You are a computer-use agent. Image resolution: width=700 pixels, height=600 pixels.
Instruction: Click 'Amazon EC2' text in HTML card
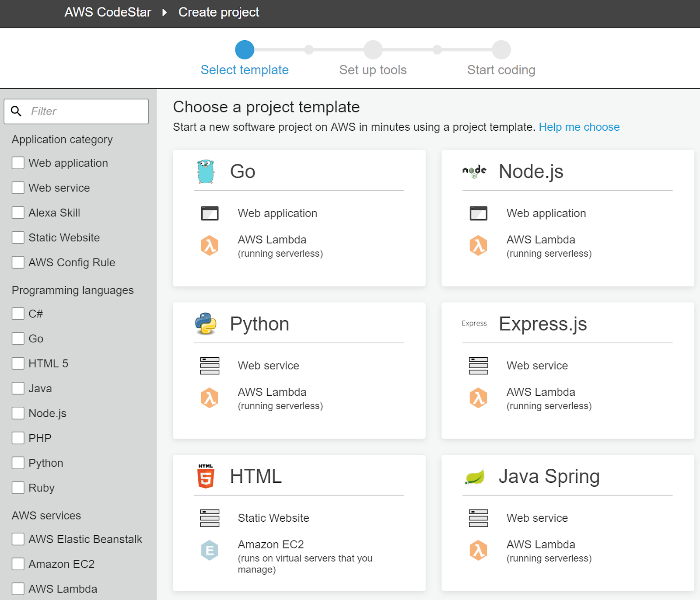pos(271,544)
